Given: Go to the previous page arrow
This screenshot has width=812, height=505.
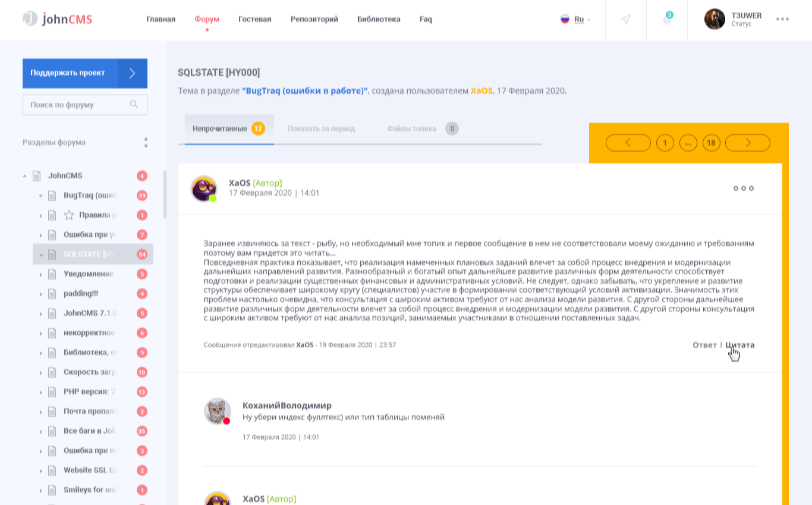Looking at the screenshot, I should pos(628,143).
